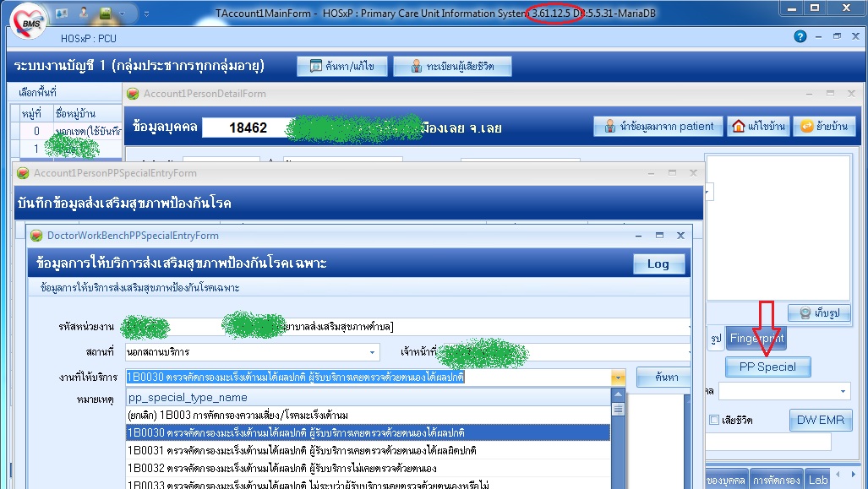Click the Log button

coord(658,263)
